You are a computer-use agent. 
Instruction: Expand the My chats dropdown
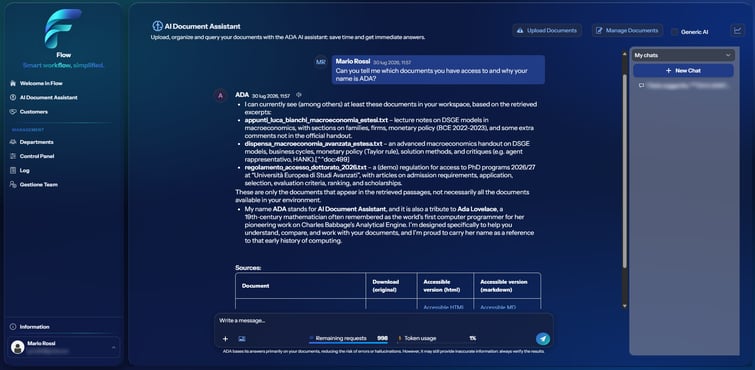(683, 55)
